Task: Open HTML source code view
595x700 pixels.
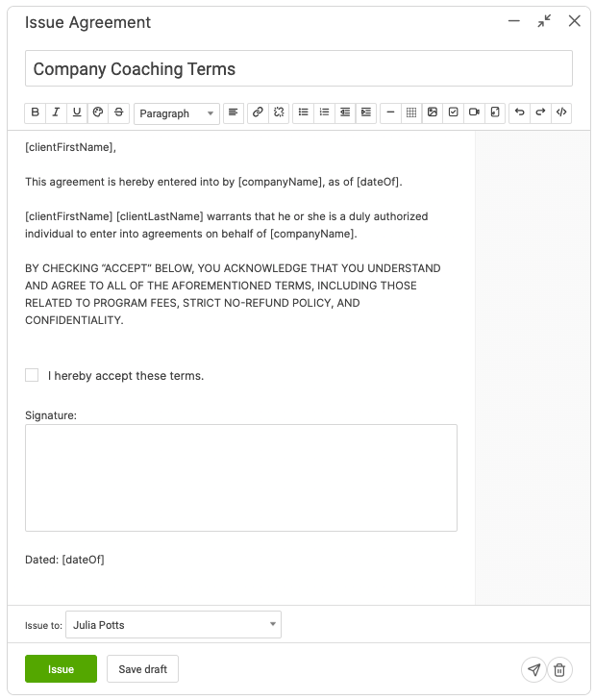Action: pos(562,112)
